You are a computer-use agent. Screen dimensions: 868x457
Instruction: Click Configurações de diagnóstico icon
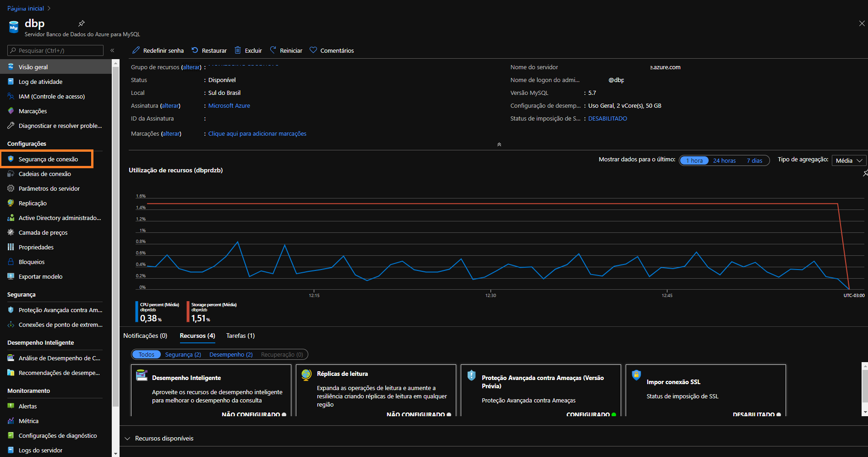click(11, 435)
